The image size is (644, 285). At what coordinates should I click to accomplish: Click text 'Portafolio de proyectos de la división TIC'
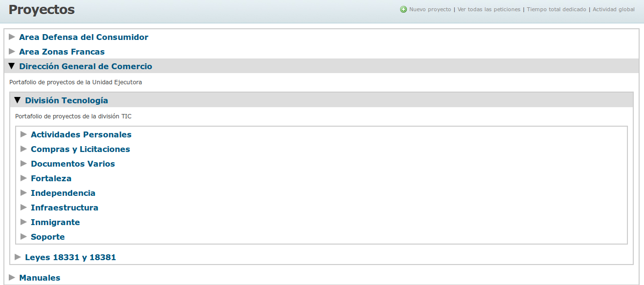pyautogui.click(x=73, y=116)
